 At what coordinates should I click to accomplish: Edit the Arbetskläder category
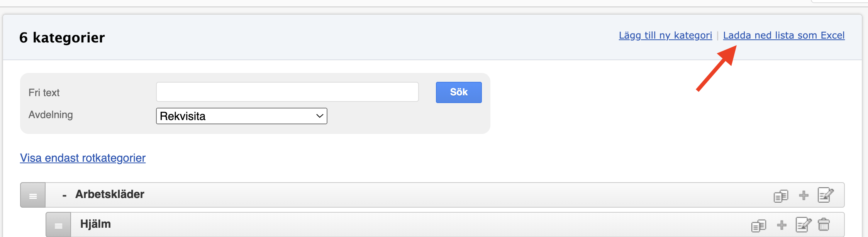tap(826, 195)
